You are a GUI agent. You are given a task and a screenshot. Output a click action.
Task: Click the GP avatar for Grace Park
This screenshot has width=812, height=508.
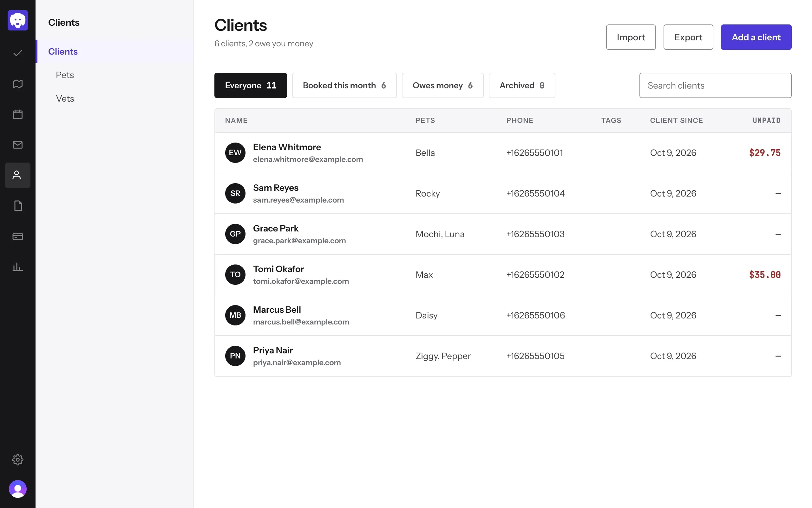pyautogui.click(x=235, y=234)
